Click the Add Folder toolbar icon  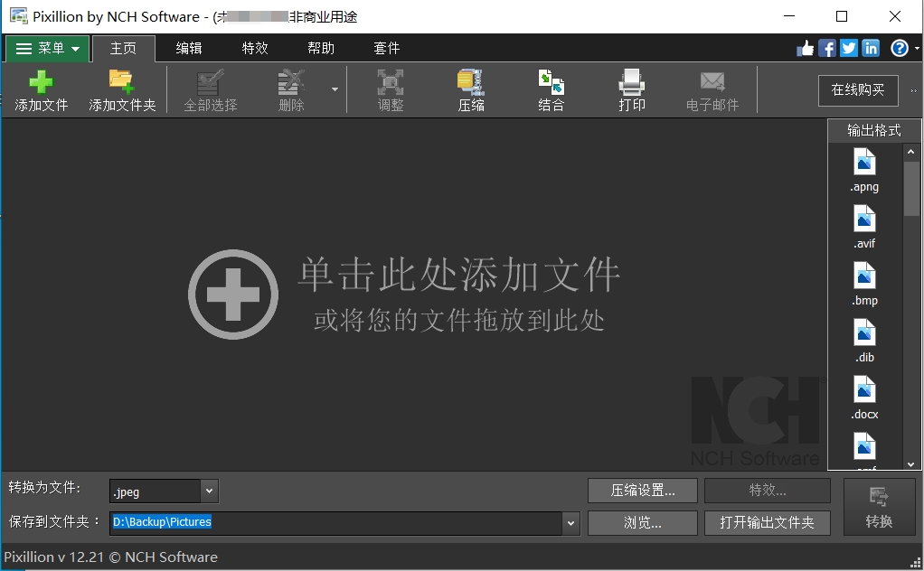click(121, 82)
